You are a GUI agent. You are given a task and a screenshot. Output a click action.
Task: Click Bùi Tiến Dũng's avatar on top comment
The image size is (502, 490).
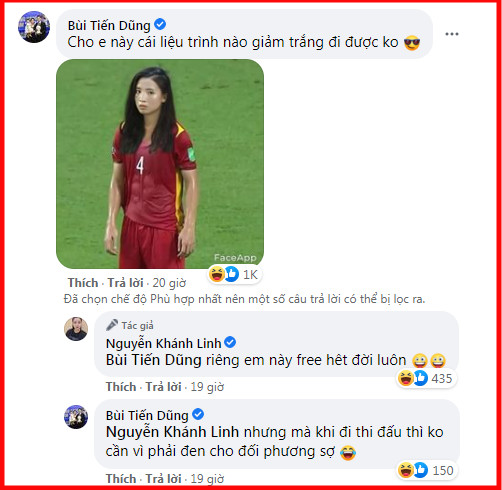click(x=34, y=27)
